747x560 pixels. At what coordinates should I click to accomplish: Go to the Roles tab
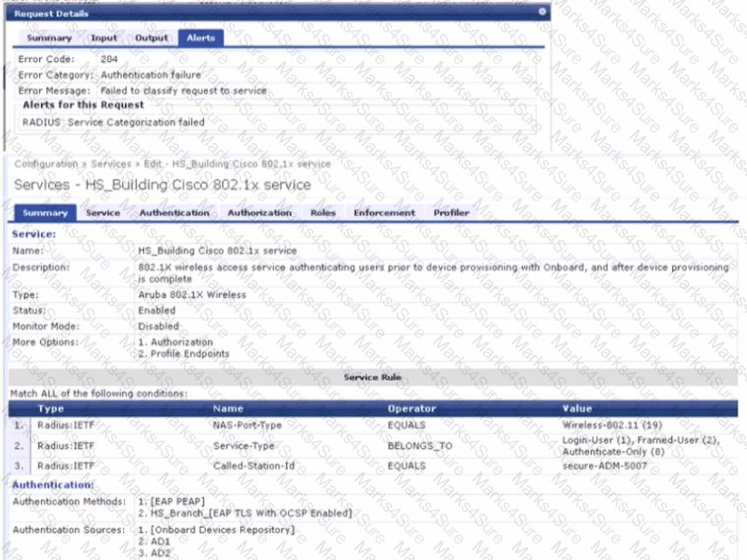323,213
